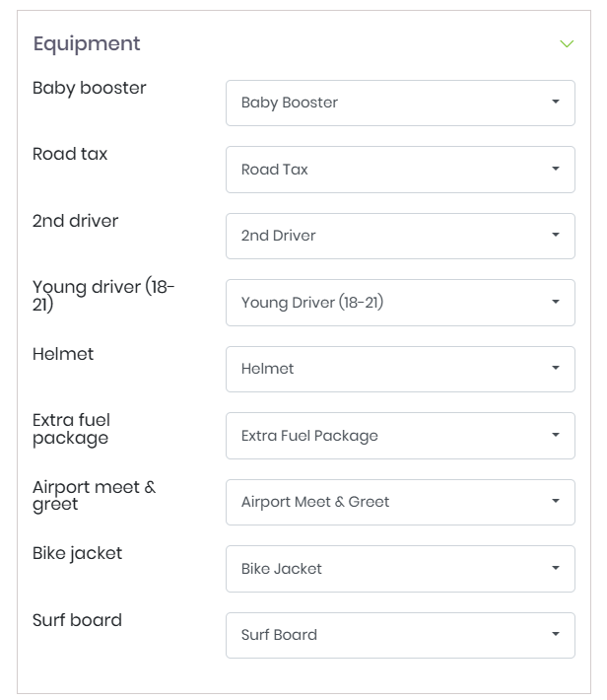This screenshot has width=607, height=700.
Task: Click the Equipment section heading
Action: click(87, 44)
